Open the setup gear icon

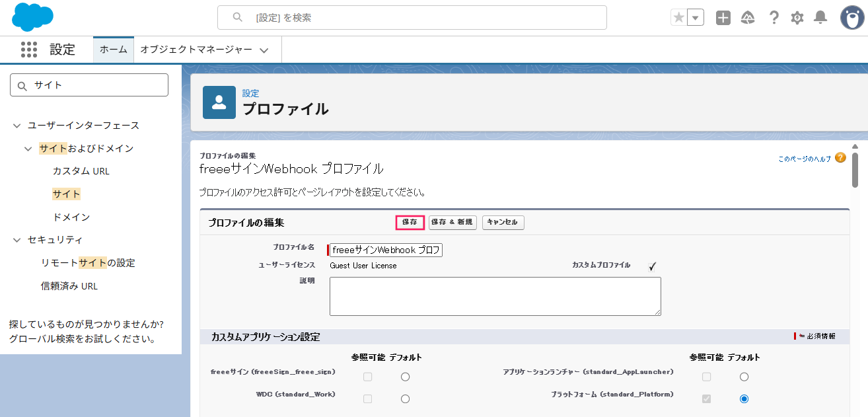coord(797,18)
